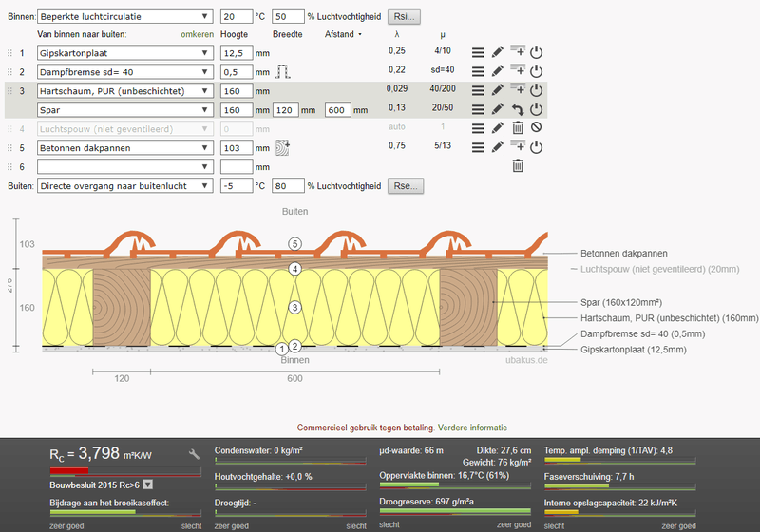Grab the drag handle of layer 5

[x=9, y=148]
